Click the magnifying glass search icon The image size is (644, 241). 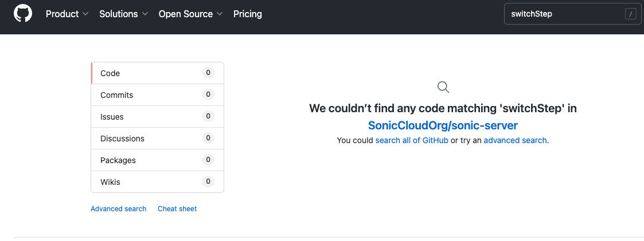(x=443, y=87)
